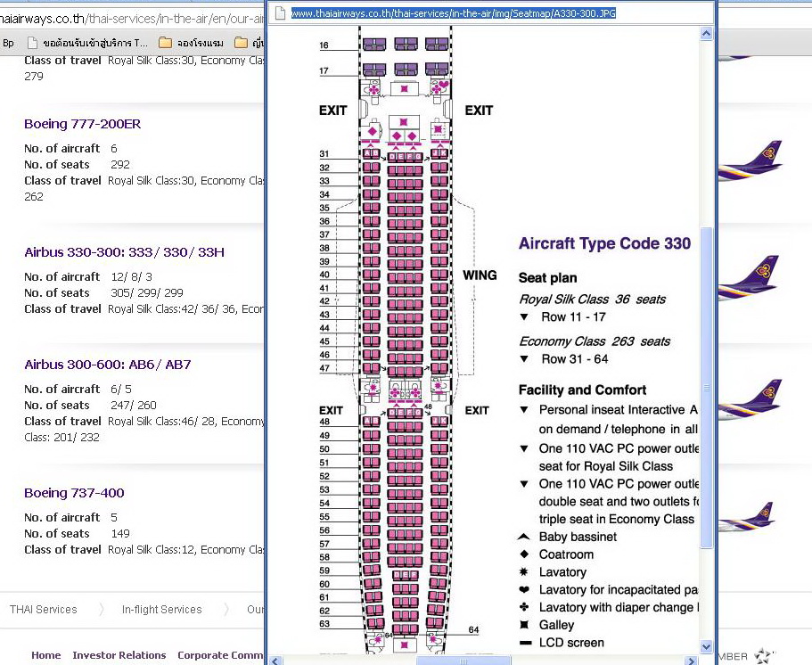Viewport: 812px width, 665px height.
Task: Click the seatmap scrollbar down arrow
Action: 706,646
